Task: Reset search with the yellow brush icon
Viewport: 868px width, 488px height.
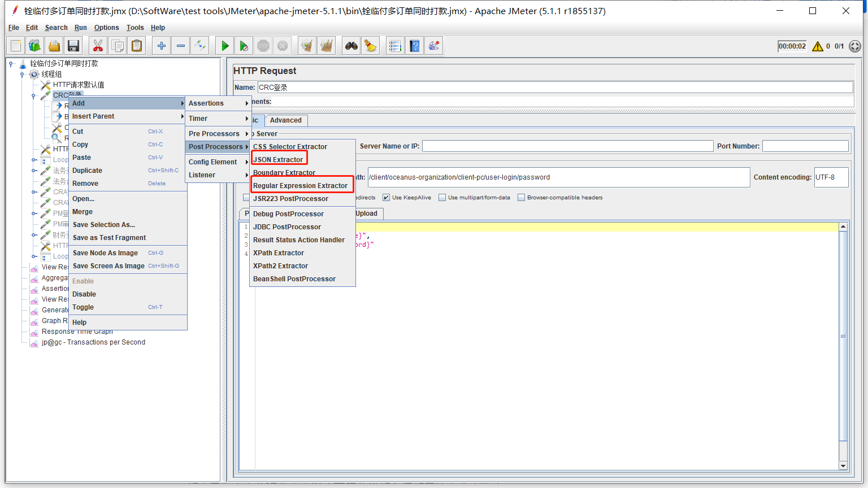Action: (371, 46)
